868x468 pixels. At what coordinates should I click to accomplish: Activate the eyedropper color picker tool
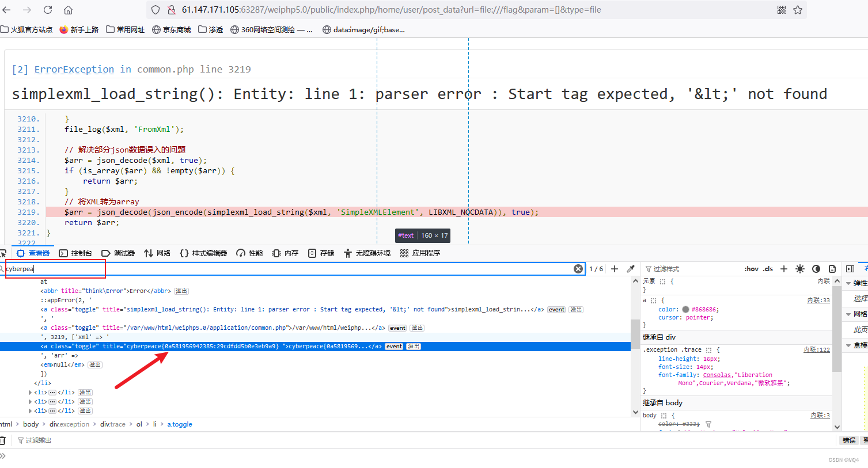(631, 268)
